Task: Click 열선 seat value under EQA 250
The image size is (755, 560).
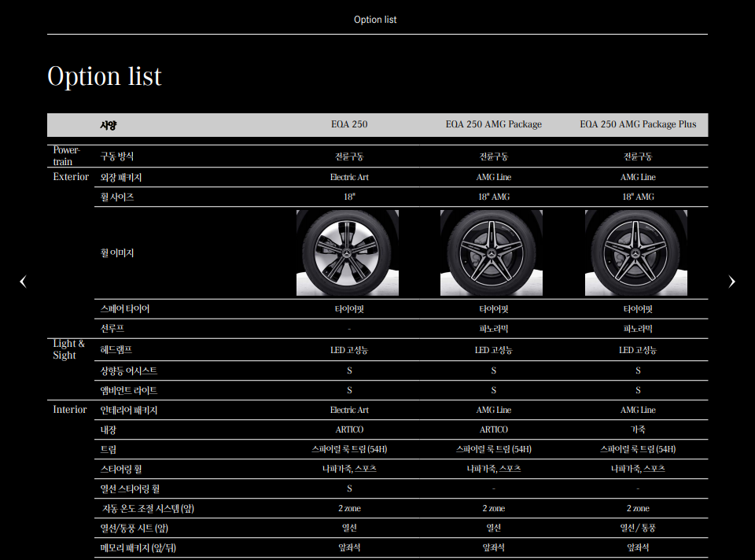Action: pos(349,529)
